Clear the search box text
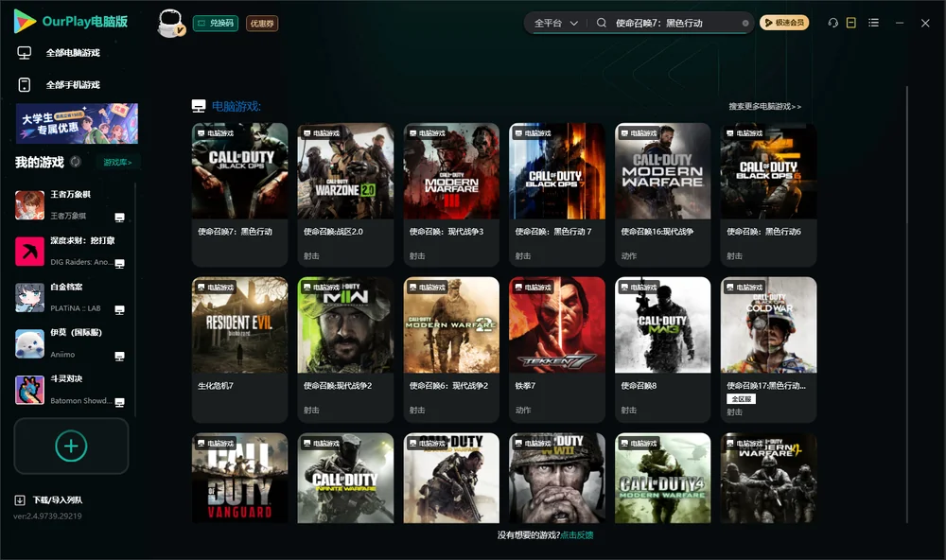Screen dimensions: 946x560 coord(745,24)
